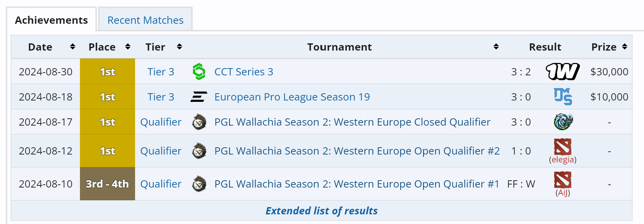The image size is (644, 224).
Task: Sort the table by Prize column
Action: [x=624, y=47]
